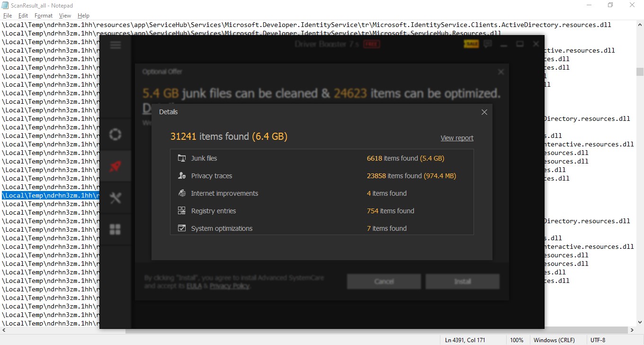Restore down the Notepad window
Viewport: 644px width, 345px height.
point(610,5)
